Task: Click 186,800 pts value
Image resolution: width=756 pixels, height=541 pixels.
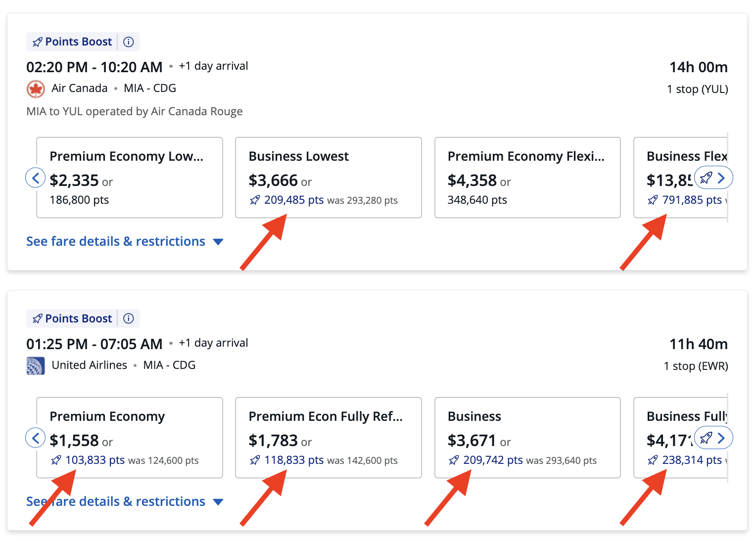Action: pos(79,200)
